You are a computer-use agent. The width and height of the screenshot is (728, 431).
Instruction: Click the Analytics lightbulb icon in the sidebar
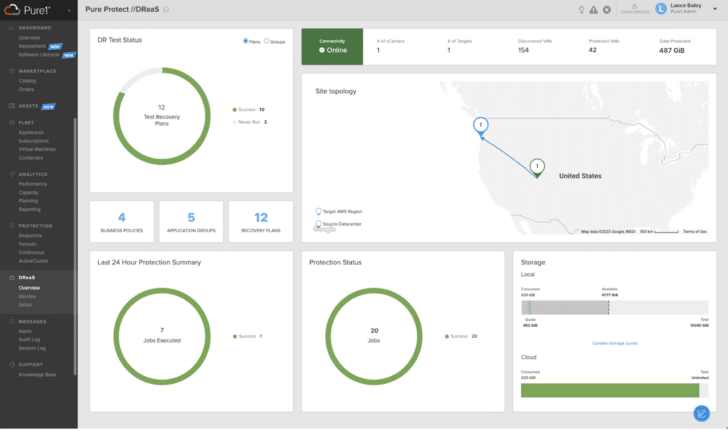point(12,174)
